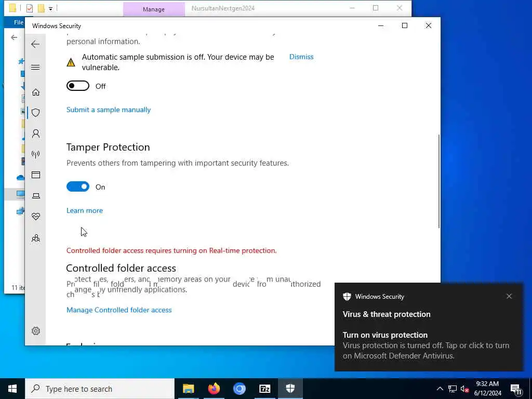Click Windows Security taskbar icon
This screenshot has width=532, height=399.
click(x=290, y=389)
